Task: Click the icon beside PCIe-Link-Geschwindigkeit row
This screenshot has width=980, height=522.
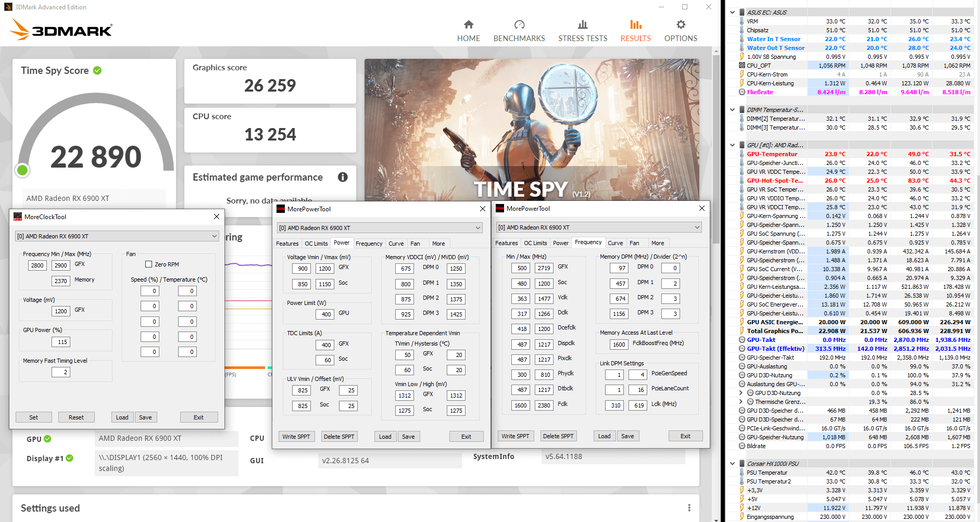Action: [742, 428]
